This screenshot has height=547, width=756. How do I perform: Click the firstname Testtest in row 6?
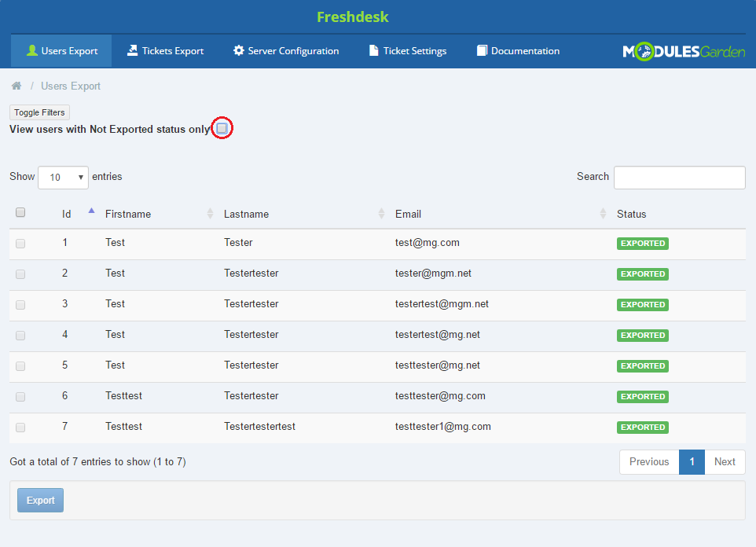123,395
